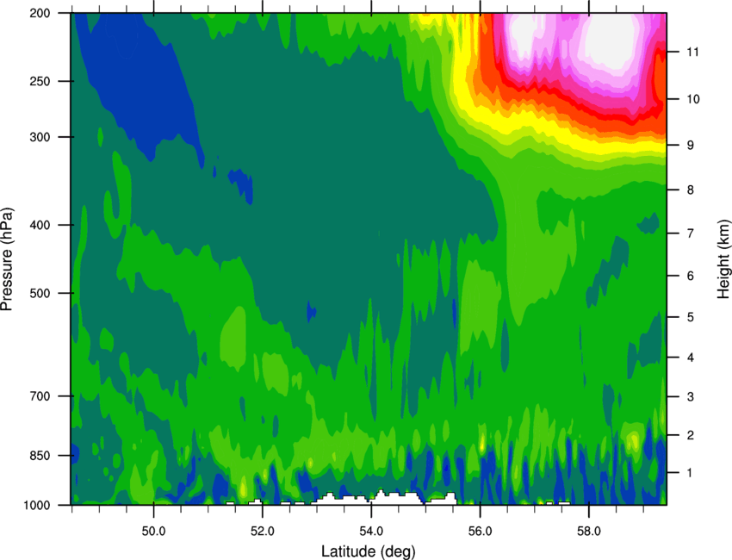
Task: Click the 11 km height tick label
Action: [692, 52]
